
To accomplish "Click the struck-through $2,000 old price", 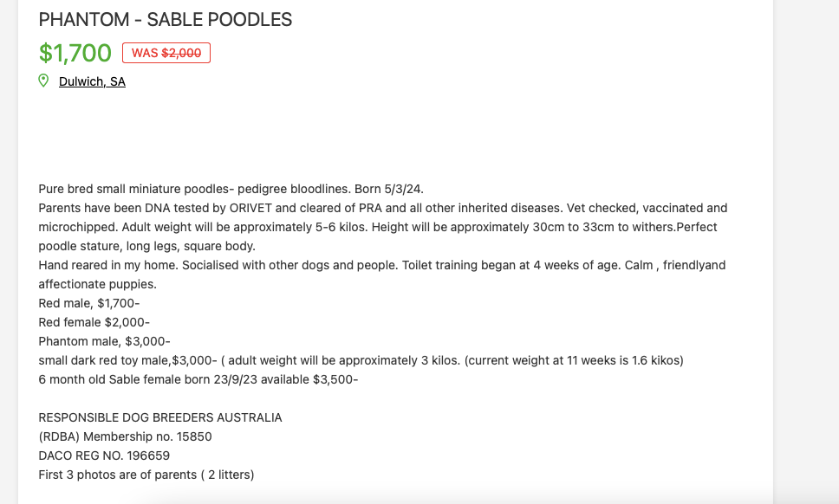I will [181, 53].
